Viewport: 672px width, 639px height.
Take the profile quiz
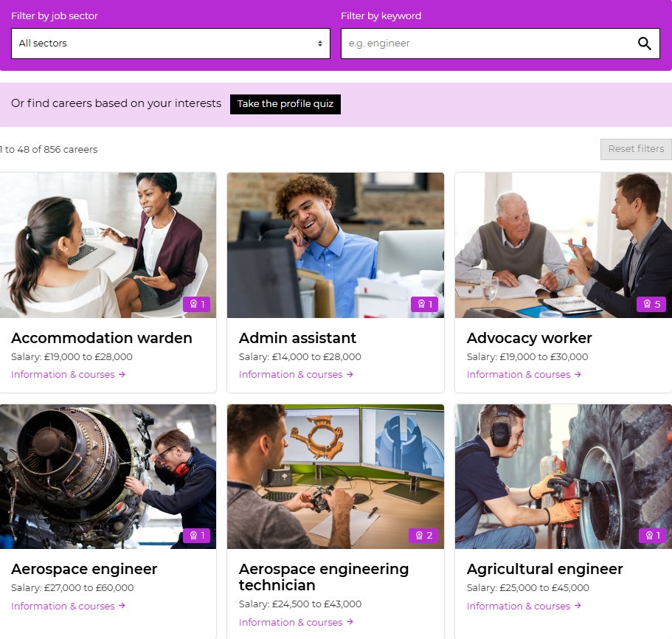pyautogui.click(x=285, y=103)
